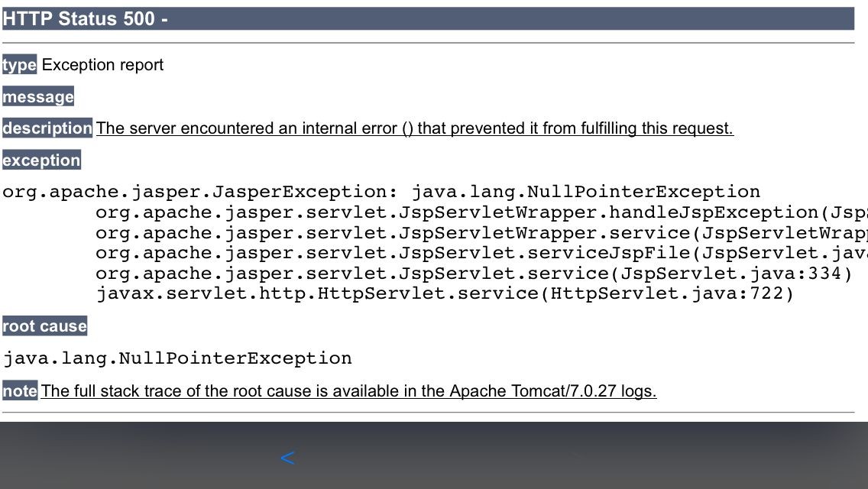
Task: Click the underlined internal error description text
Action: (414, 128)
